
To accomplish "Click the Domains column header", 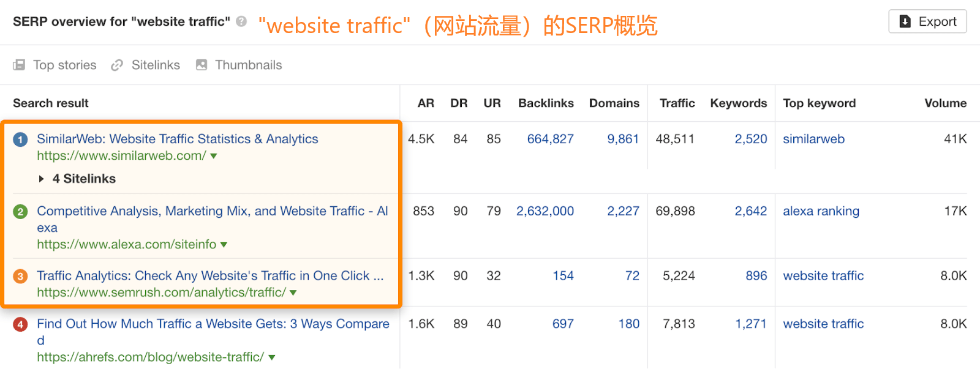I will click(x=614, y=103).
